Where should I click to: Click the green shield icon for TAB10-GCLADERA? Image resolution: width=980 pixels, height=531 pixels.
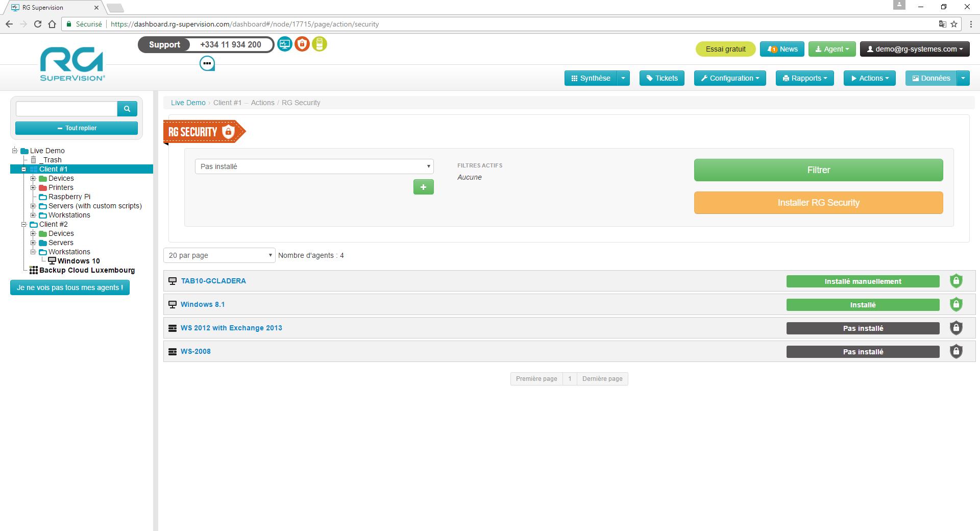[956, 281]
